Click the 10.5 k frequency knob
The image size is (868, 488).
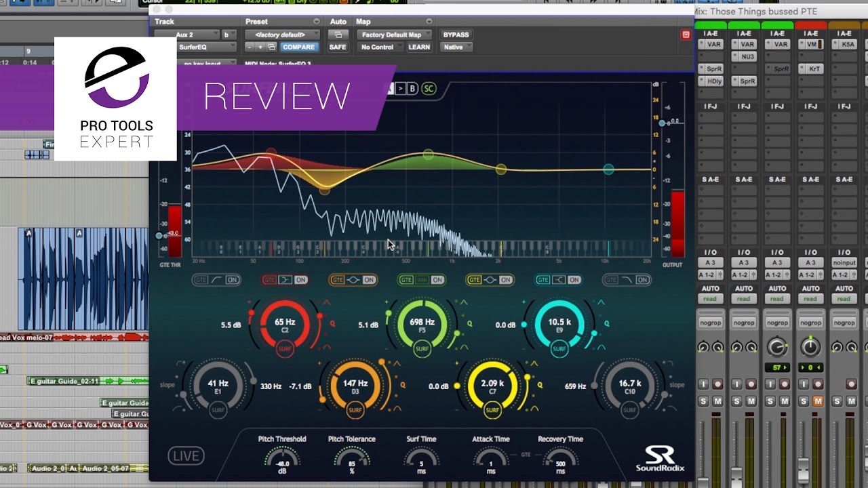pos(559,325)
